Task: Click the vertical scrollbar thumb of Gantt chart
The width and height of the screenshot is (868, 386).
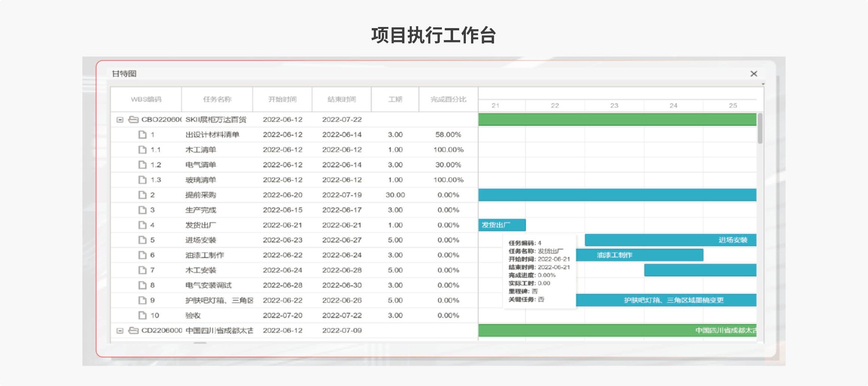Action: point(760,129)
